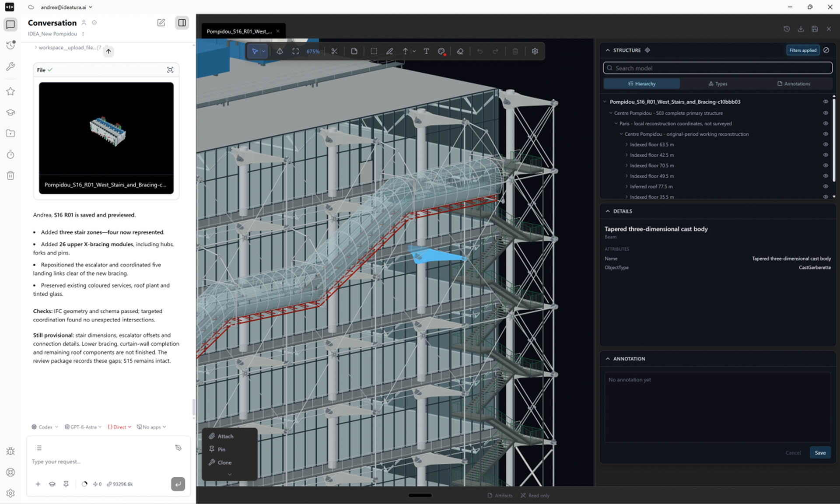Toggle visibility of Inferred roof 77.5 m
This screenshot has height=504, width=840.
(826, 186)
